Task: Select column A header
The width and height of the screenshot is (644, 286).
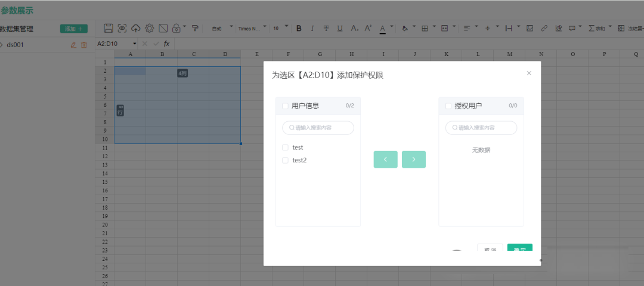Action: coord(130,54)
